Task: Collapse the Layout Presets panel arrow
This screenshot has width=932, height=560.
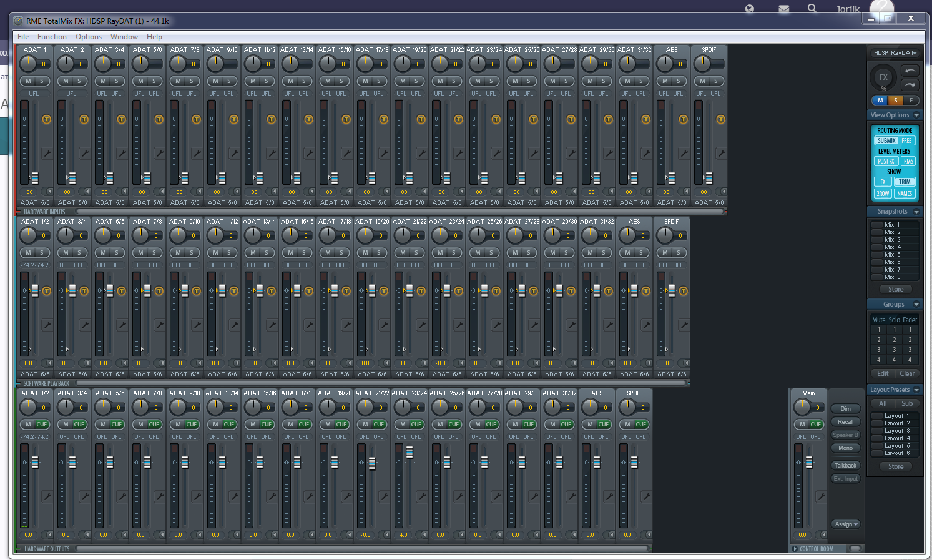Action: [x=916, y=390]
